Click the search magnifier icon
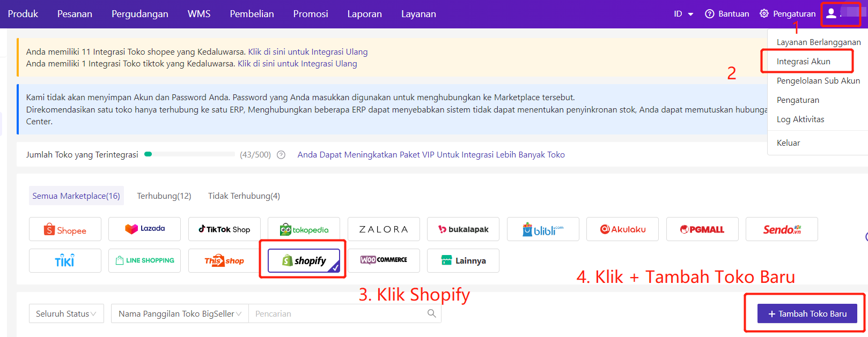The width and height of the screenshot is (868, 337). click(431, 313)
